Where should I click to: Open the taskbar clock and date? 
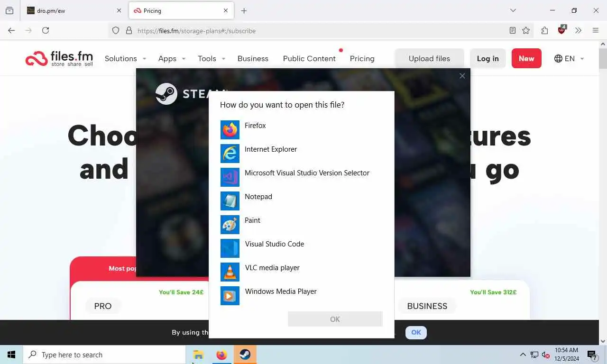tap(567, 355)
